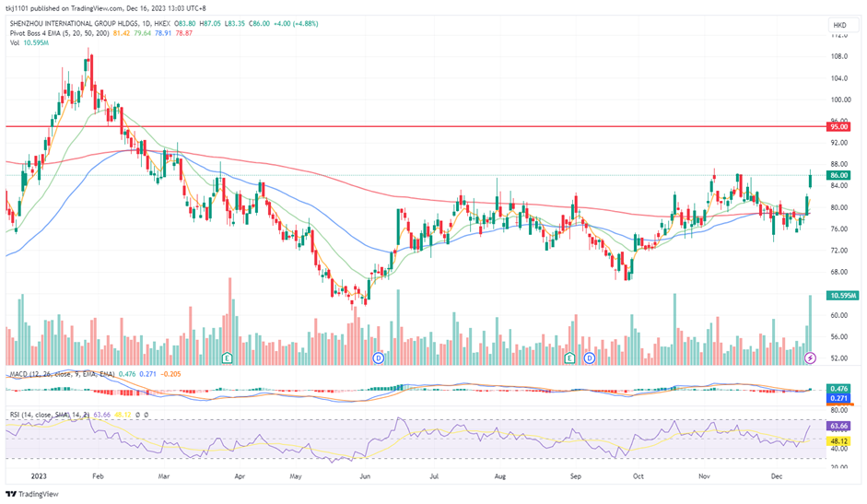Click the May label on time axis
Screen dimensions: 867x504
(x=296, y=476)
